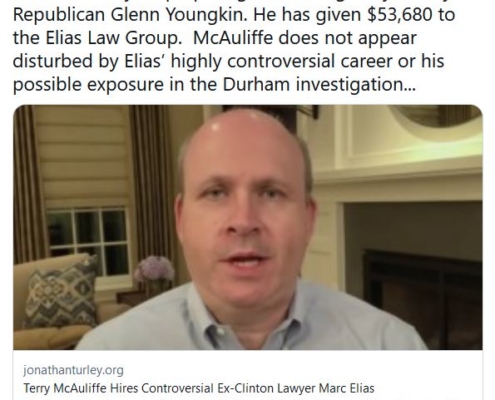
Task: Click the window panes in the preview image
Action: coord(87,242)
